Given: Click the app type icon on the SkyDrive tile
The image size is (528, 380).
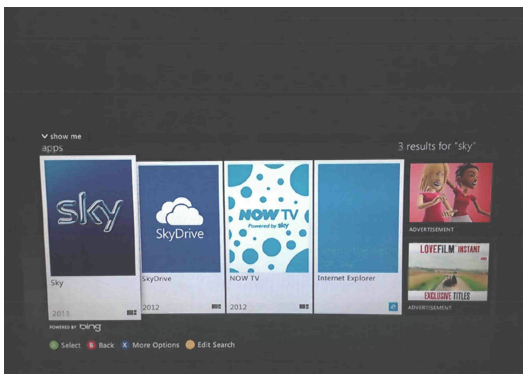Looking at the screenshot, I should (216, 307).
